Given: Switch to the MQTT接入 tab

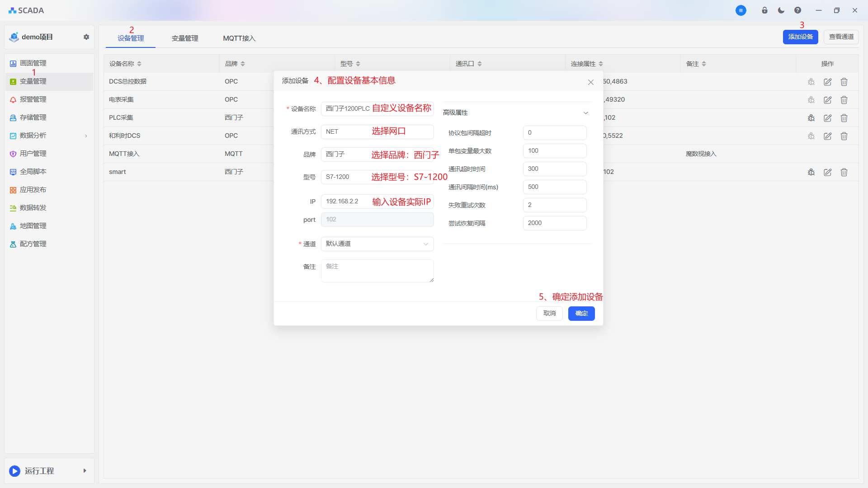Looking at the screenshot, I should pos(239,38).
